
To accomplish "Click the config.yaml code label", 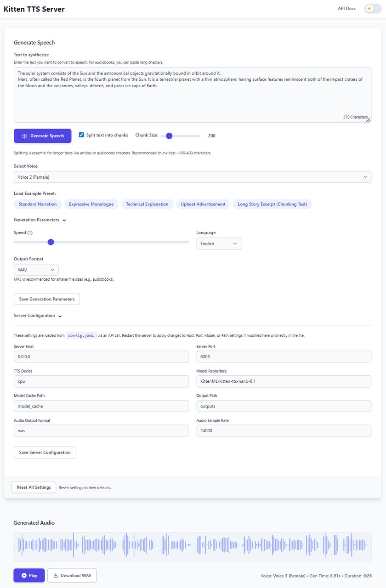I will (x=81, y=335).
